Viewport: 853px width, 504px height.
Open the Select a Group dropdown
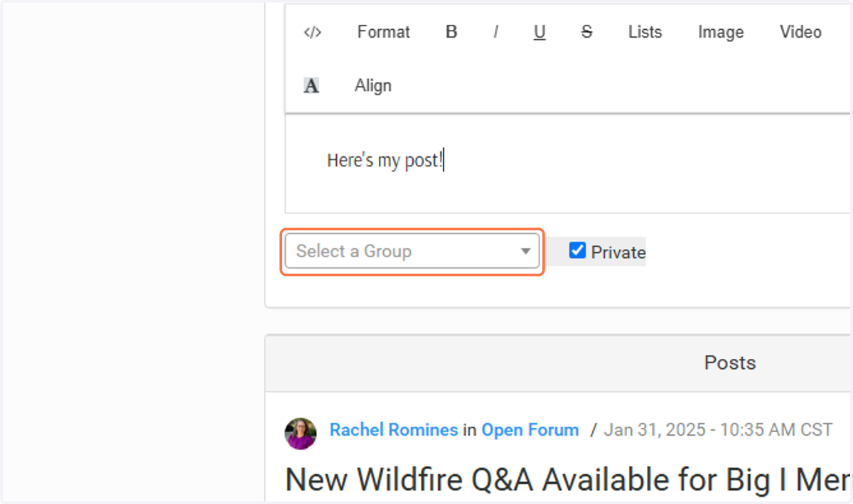pos(412,251)
